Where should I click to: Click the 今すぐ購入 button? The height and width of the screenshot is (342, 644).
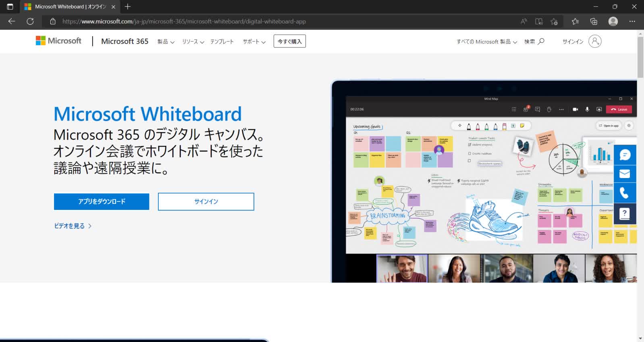(289, 41)
